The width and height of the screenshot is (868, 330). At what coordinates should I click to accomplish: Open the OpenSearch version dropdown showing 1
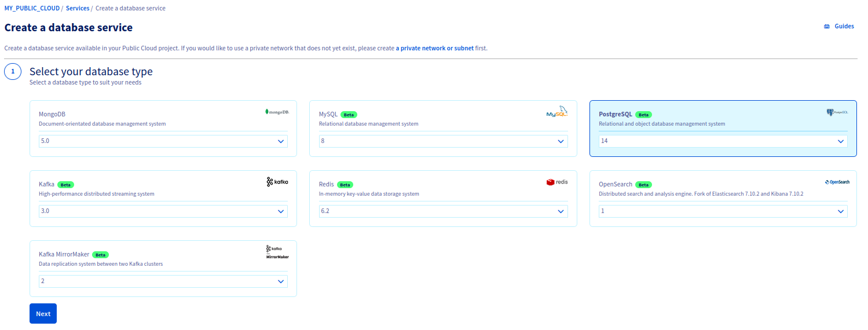pos(723,211)
